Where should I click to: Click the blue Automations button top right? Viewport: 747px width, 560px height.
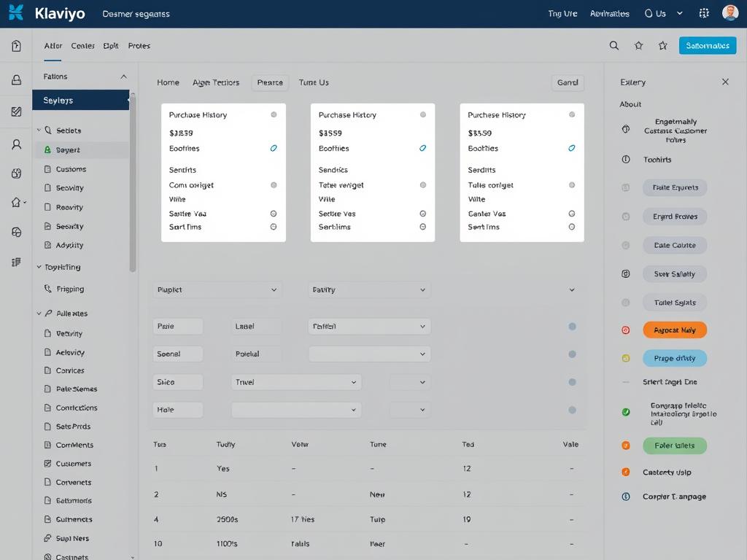(707, 45)
